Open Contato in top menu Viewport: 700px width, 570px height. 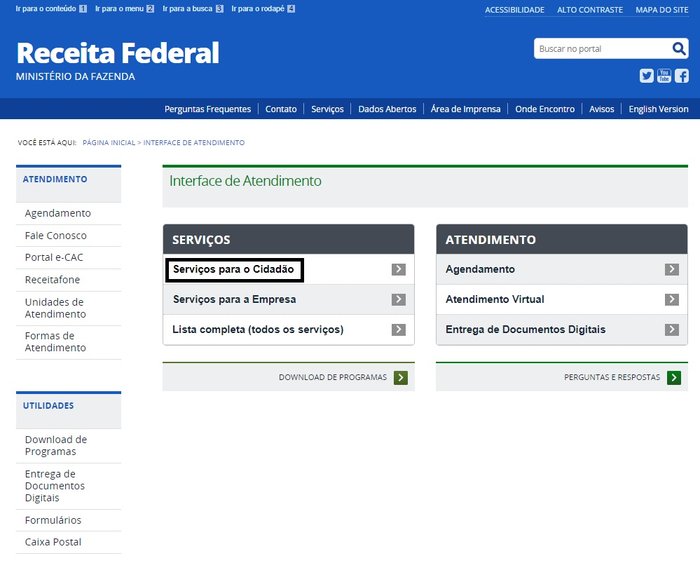pyautogui.click(x=281, y=109)
